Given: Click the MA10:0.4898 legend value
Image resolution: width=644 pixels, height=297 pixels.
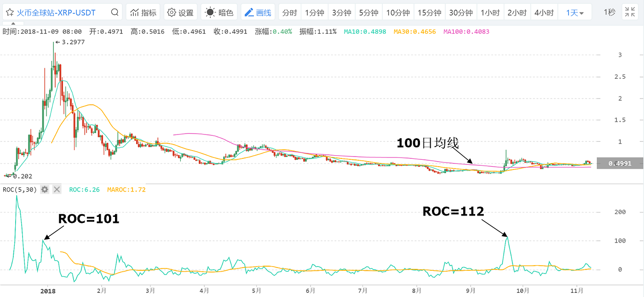Looking at the screenshot, I should tap(365, 32).
